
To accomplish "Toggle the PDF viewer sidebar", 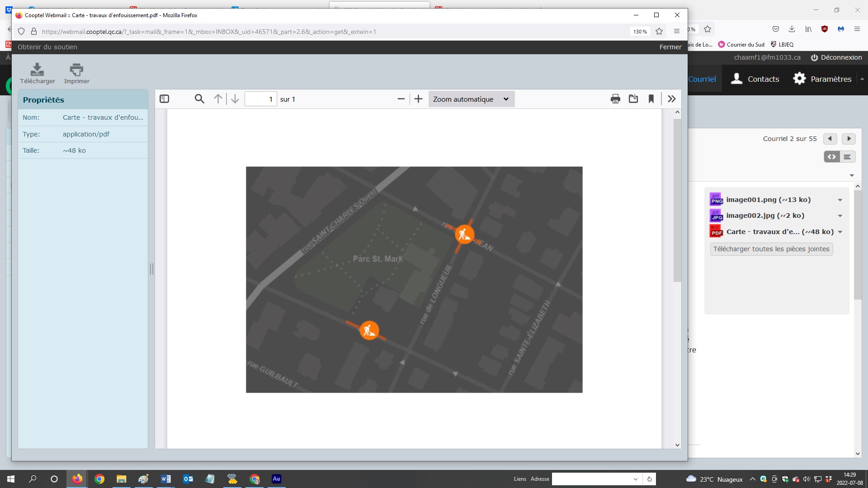I will (x=165, y=99).
